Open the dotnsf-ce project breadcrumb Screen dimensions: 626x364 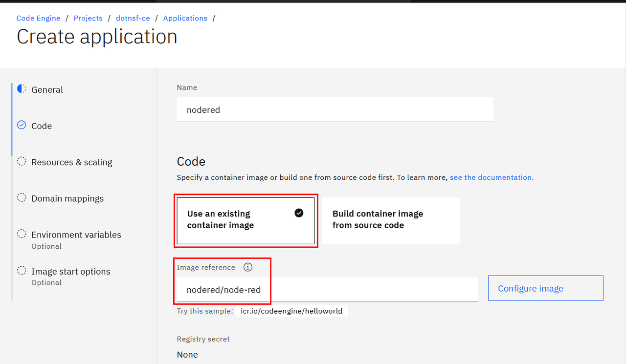point(132,18)
